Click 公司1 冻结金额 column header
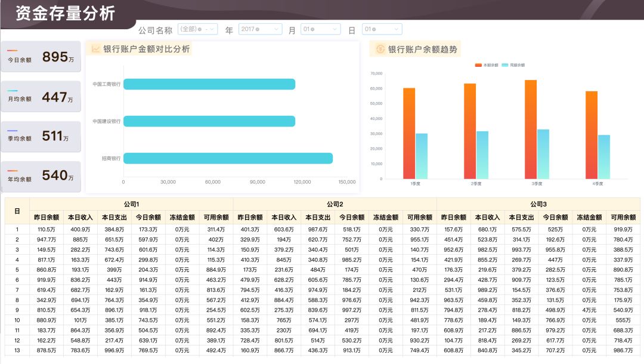The width and height of the screenshot is (644, 364). pyautogui.click(x=182, y=217)
